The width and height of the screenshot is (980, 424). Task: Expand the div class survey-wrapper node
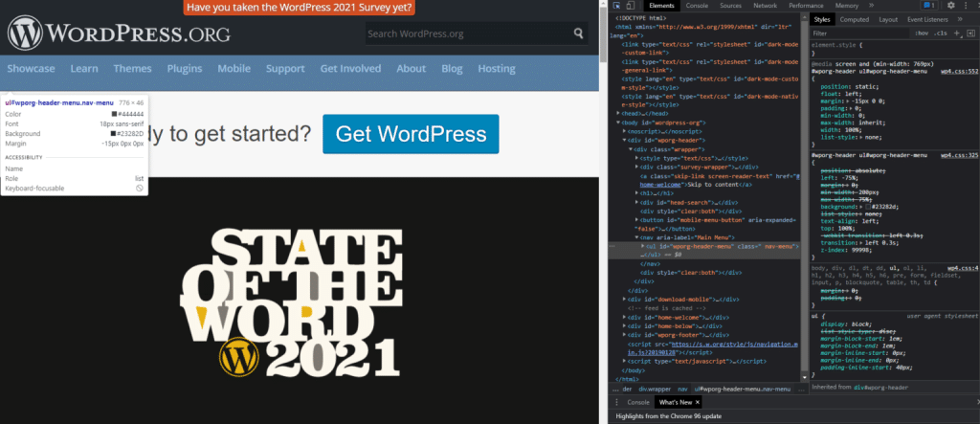pyautogui.click(x=636, y=167)
